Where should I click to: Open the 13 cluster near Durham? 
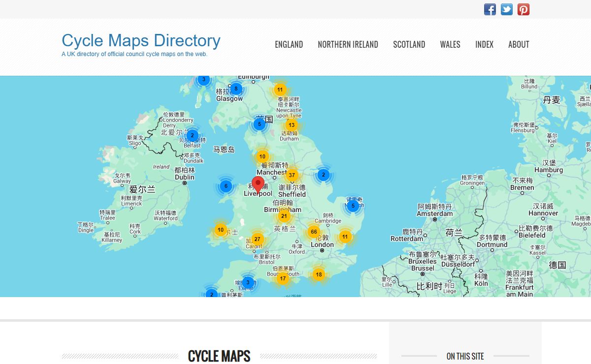tap(292, 125)
